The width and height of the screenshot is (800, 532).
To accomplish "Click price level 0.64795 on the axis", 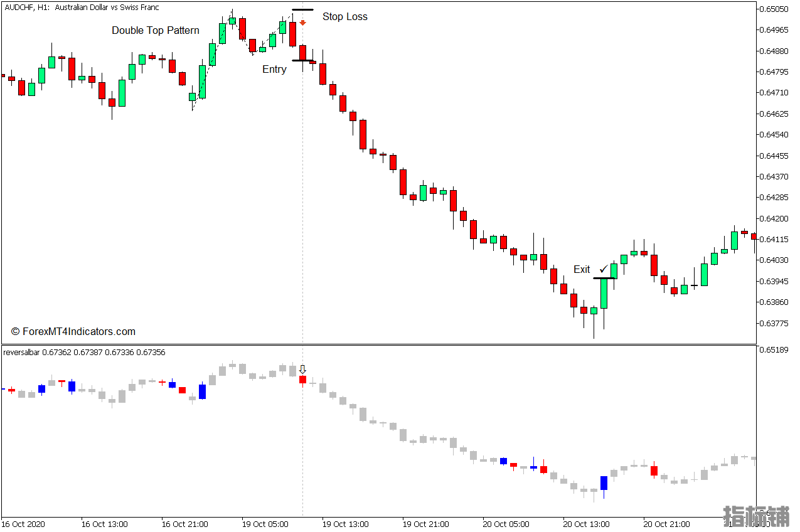I will click(x=774, y=72).
